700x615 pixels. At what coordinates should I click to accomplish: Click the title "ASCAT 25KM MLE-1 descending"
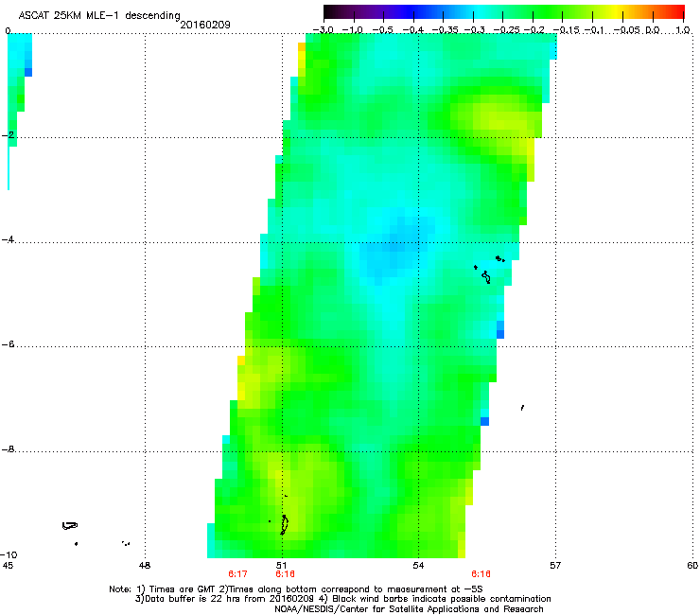(x=99, y=16)
